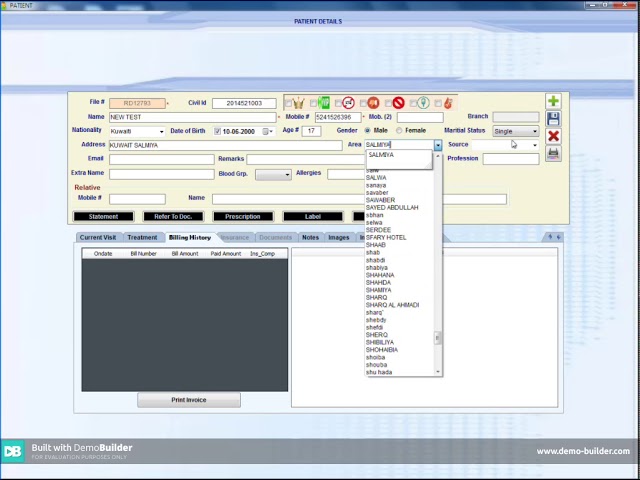Click the orange round badge icon

373,103
